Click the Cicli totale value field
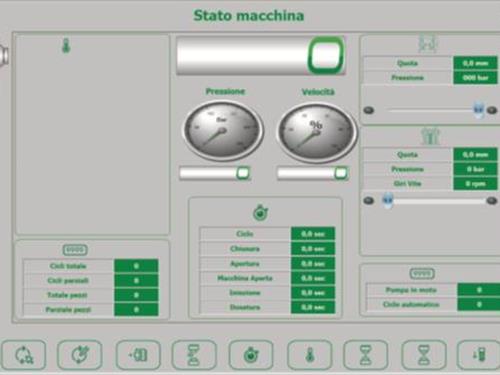 click(x=136, y=266)
